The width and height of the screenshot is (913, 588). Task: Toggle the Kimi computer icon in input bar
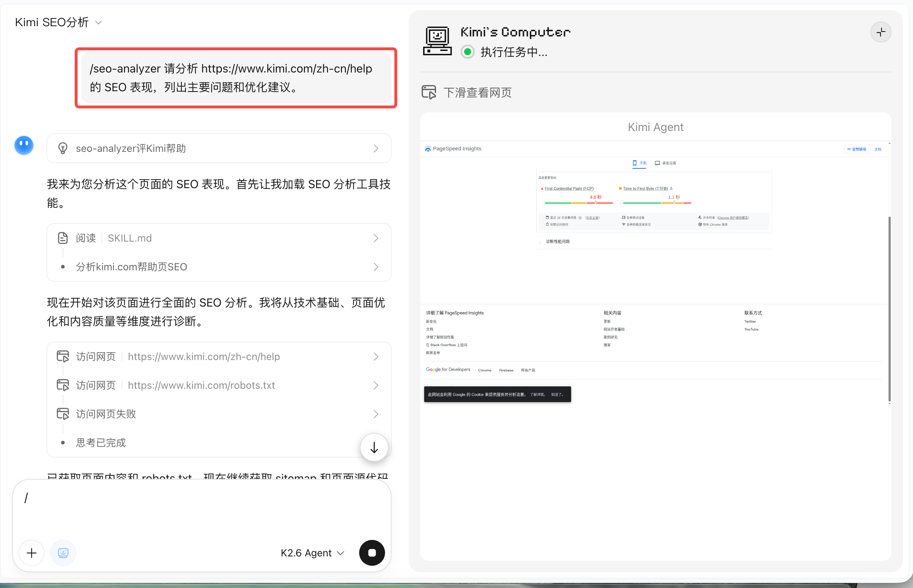[x=63, y=552]
